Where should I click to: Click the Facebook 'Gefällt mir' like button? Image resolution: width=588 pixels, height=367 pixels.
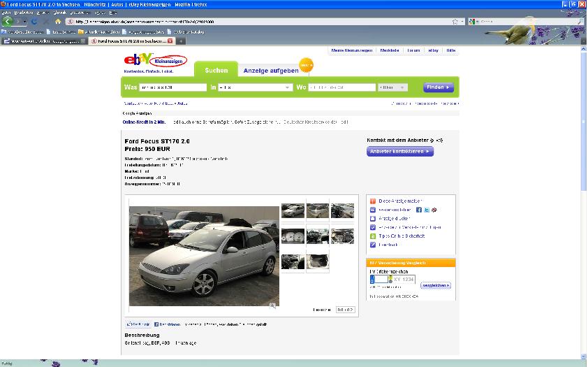138,324
